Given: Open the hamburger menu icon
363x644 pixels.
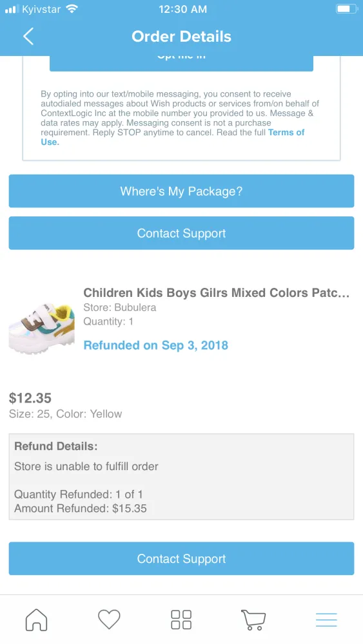Looking at the screenshot, I should tap(326, 620).
